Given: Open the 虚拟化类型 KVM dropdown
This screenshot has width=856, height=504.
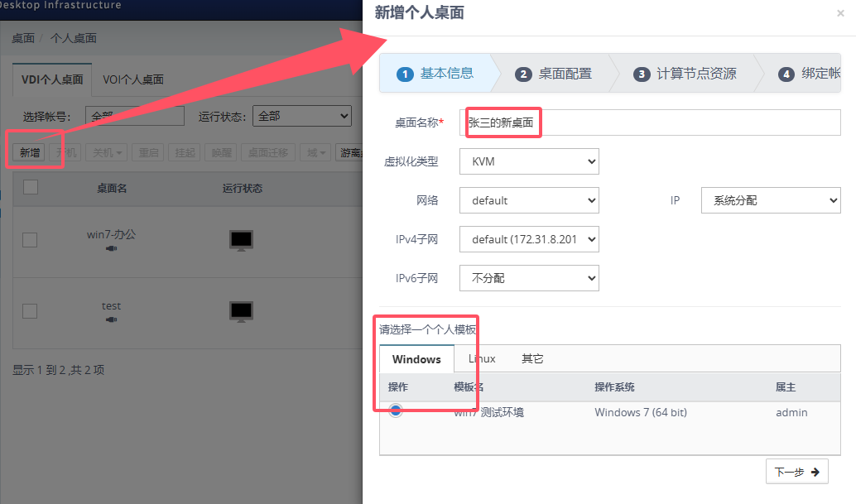Looking at the screenshot, I should point(529,161).
